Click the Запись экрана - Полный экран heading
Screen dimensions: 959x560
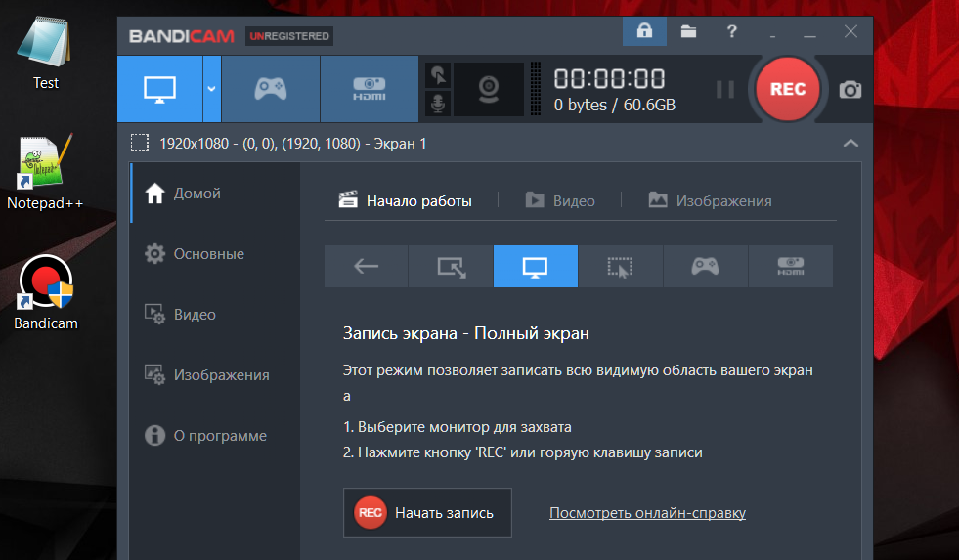[466, 334]
